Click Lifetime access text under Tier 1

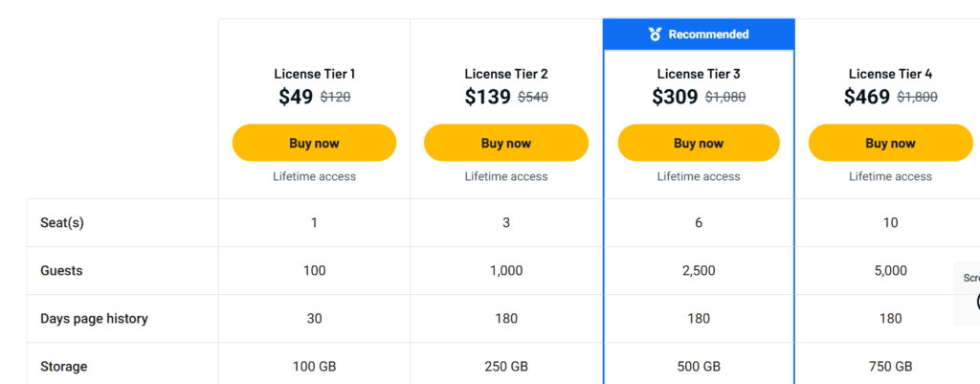point(314,176)
